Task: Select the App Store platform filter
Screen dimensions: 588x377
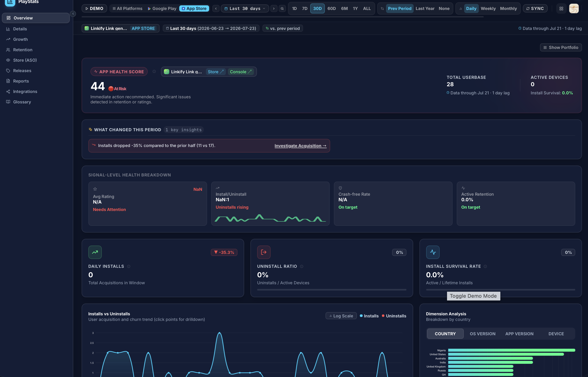Action: 194,8
